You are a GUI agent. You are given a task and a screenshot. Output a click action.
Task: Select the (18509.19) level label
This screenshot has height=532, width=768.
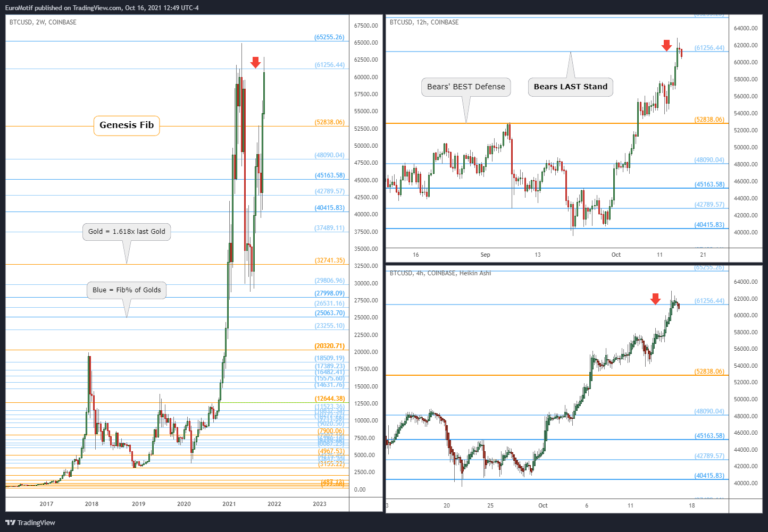[x=330, y=358]
